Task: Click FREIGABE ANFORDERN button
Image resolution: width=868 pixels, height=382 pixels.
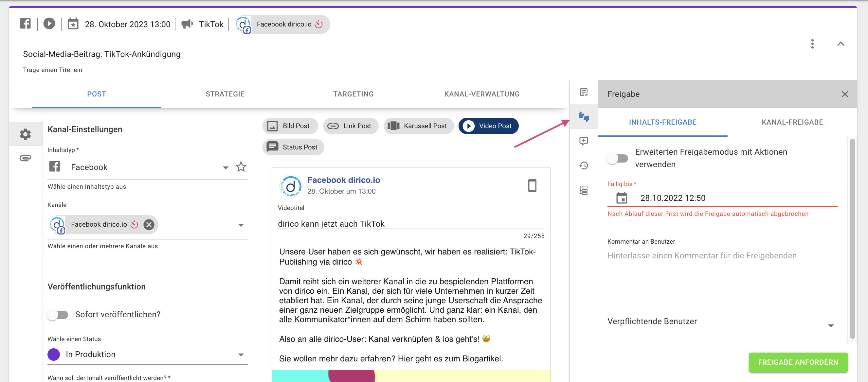Action: click(798, 362)
